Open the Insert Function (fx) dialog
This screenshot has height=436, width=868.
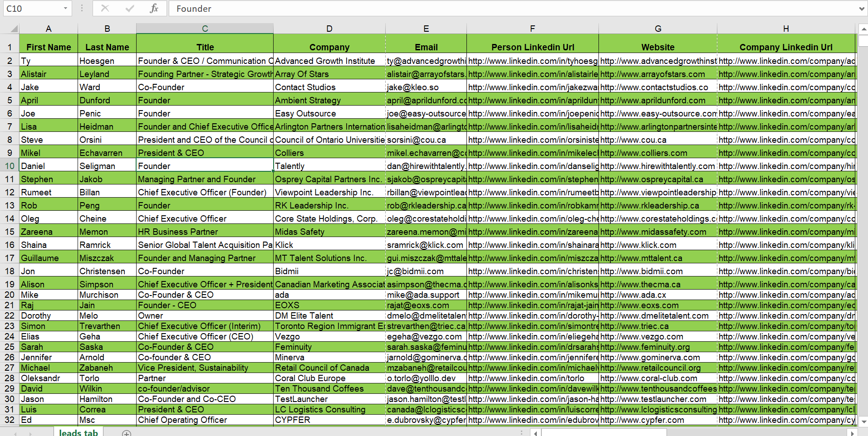tap(154, 8)
